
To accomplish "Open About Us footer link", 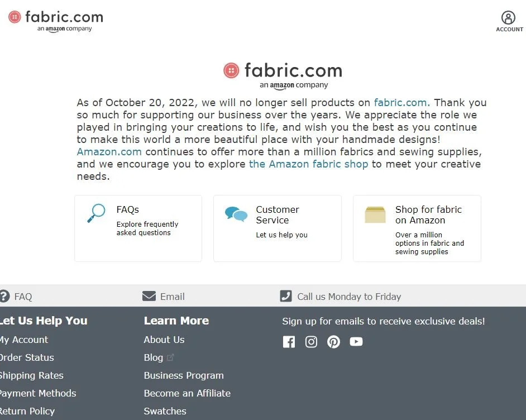I will click(x=164, y=340).
